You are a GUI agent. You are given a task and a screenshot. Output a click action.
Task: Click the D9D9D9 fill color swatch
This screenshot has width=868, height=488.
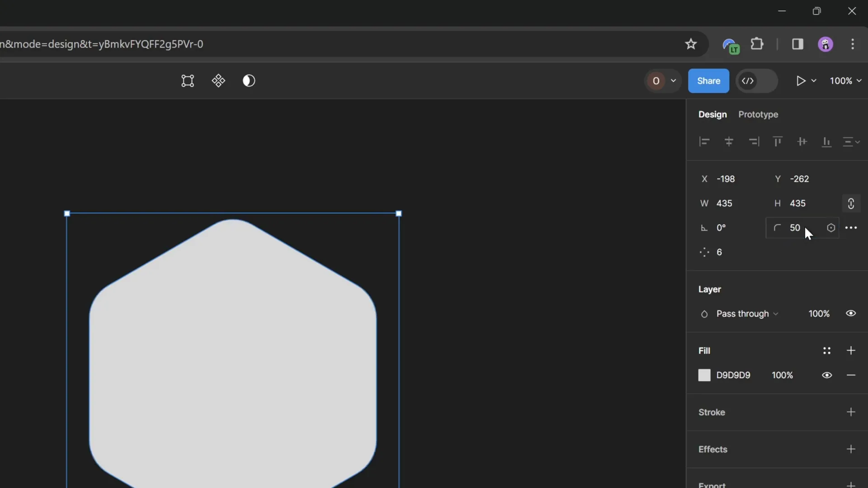pyautogui.click(x=705, y=375)
